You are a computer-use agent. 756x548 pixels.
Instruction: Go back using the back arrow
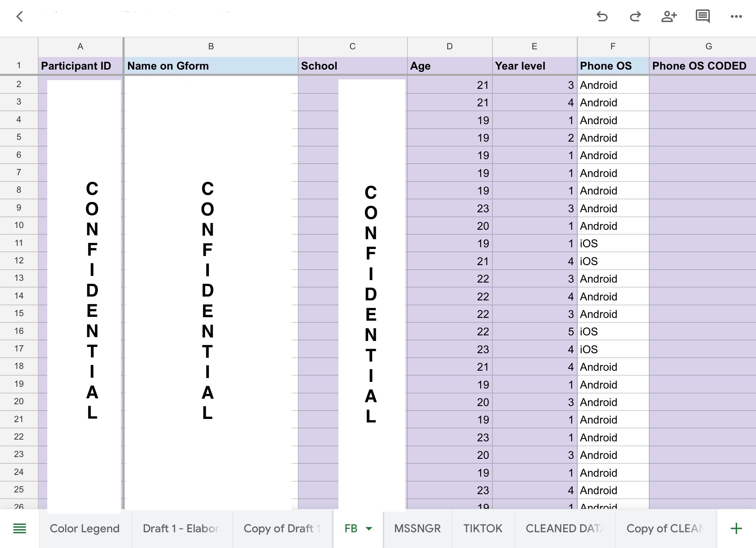20,16
